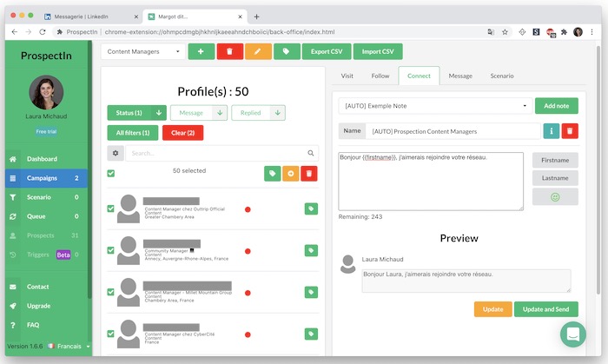Open Chrome extensions puzzle icon

pyautogui.click(x=565, y=32)
